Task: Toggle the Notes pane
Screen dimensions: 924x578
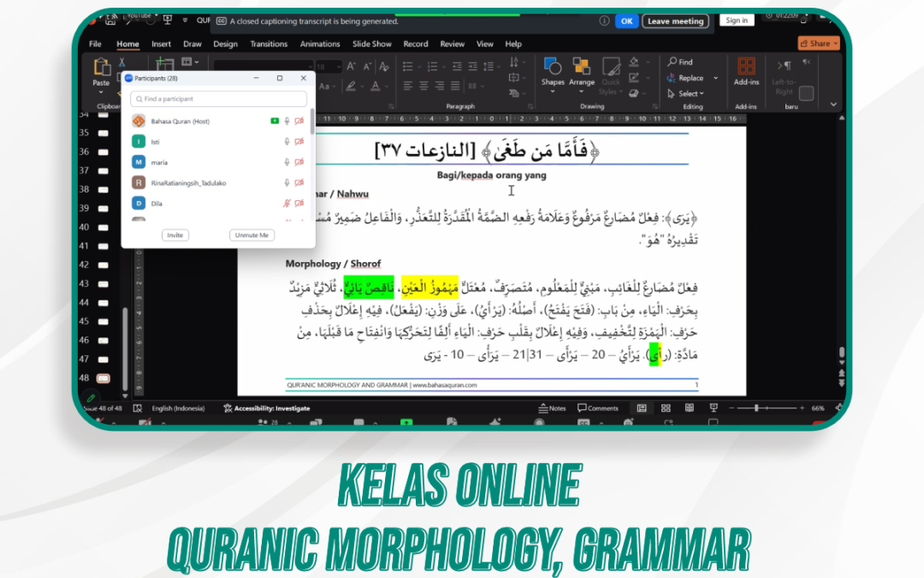Action: point(552,408)
